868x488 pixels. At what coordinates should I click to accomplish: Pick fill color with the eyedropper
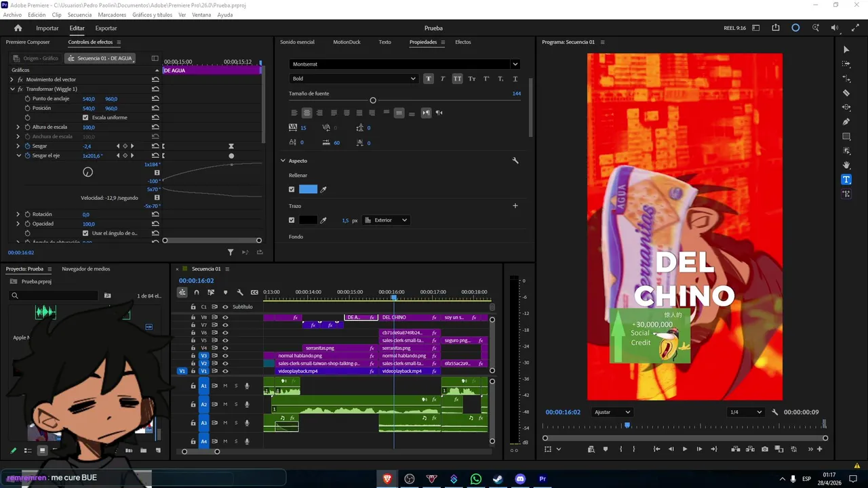point(323,190)
